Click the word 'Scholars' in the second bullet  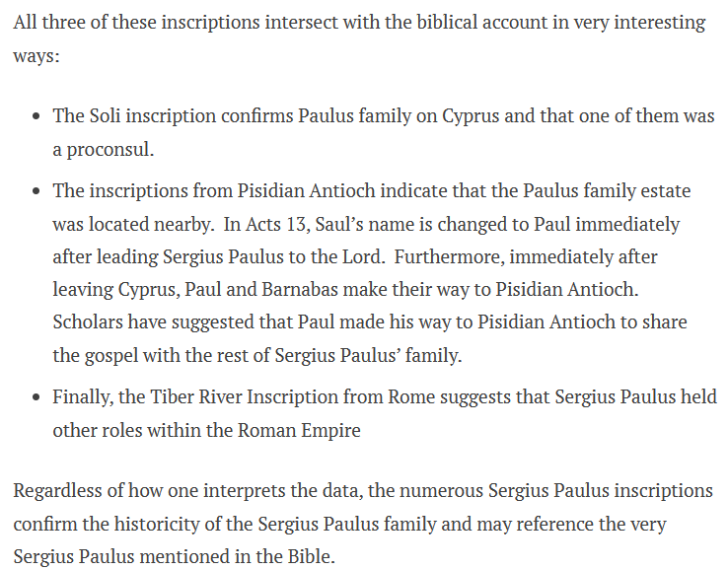(89, 322)
